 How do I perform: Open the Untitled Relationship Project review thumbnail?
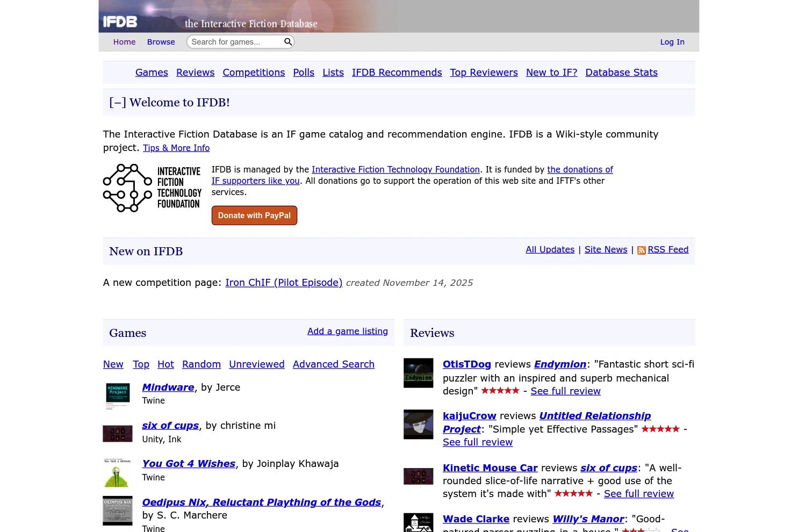pos(418,425)
